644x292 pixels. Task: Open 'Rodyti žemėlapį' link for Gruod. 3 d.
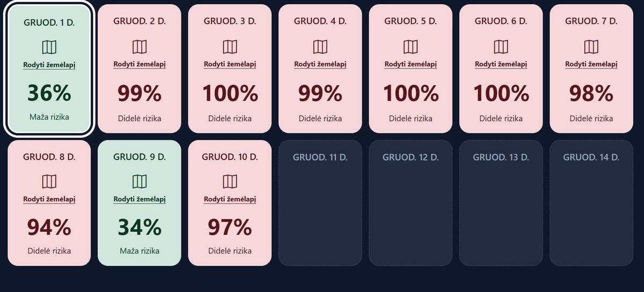[x=230, y=64]
